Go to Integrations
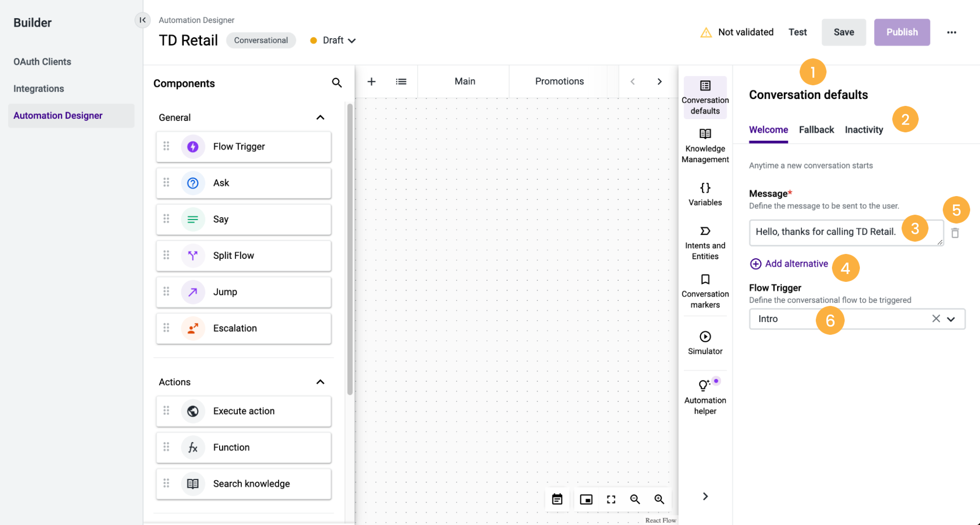 (x=39, y=89)
